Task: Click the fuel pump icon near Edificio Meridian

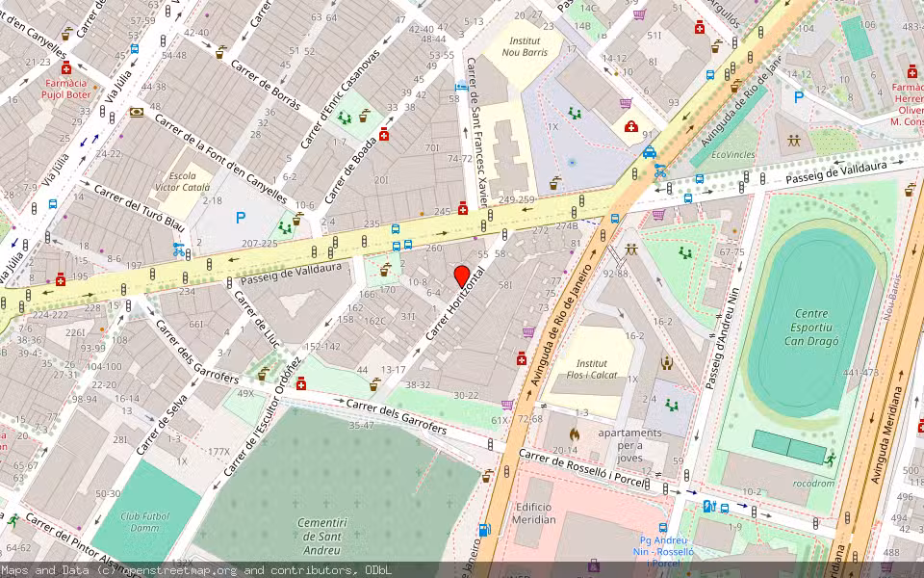Action: click(x=485, y=531)
